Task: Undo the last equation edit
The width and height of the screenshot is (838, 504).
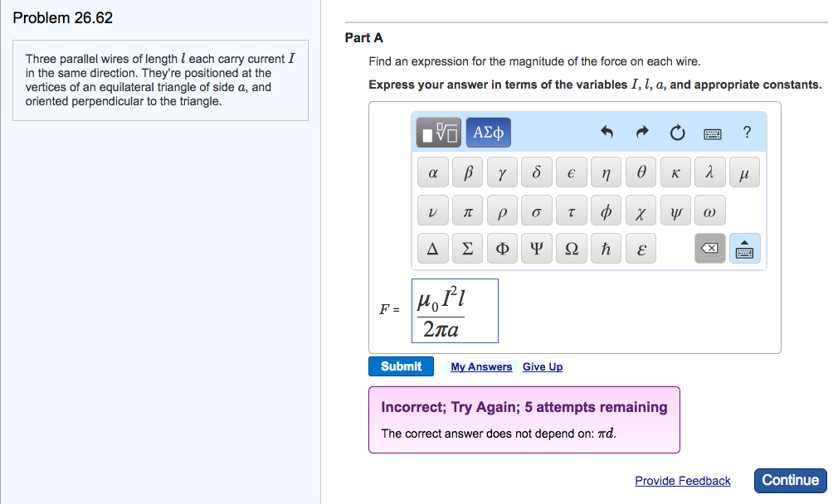Action: pyautogui.click(x=607, y=133)
